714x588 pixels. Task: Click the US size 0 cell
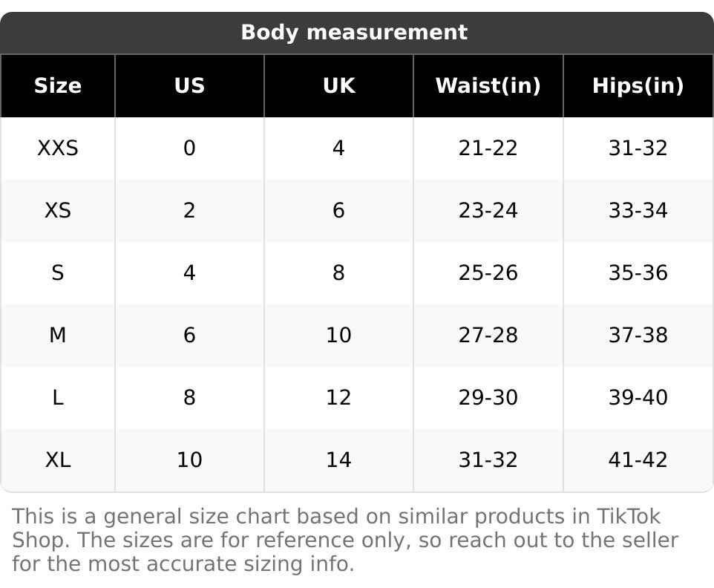pos(189,148)
